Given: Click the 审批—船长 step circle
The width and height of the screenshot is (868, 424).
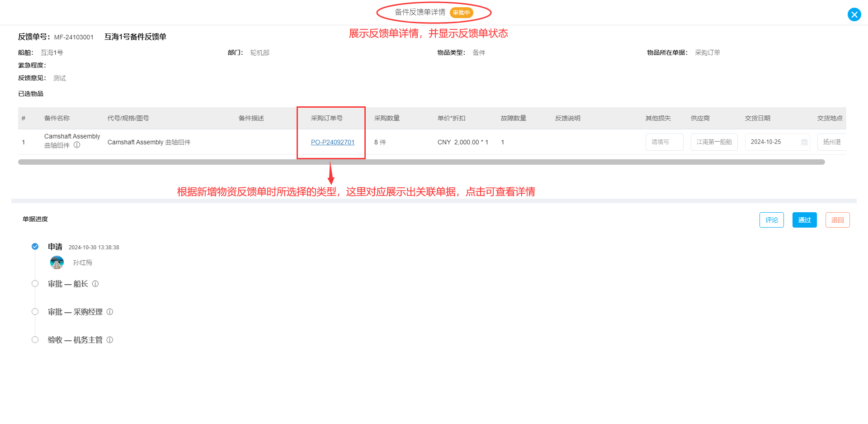Looking at the screenshot, I should pos(35,284).
